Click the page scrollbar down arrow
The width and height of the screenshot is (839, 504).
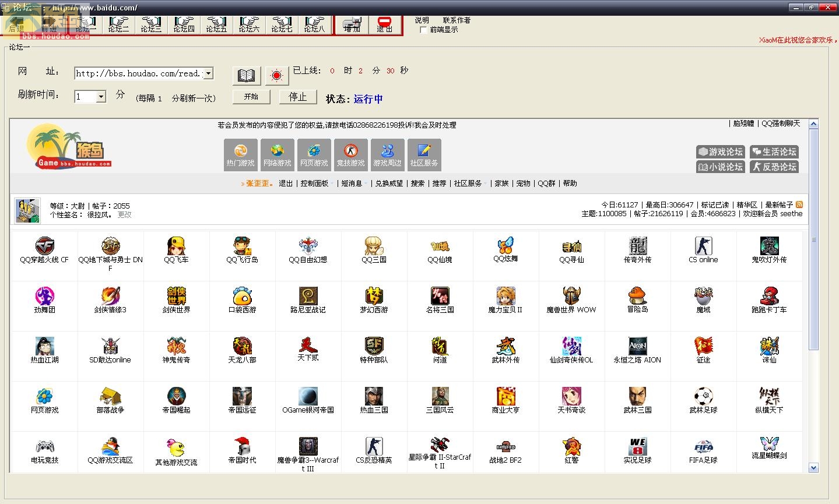(x=814, y=468)
